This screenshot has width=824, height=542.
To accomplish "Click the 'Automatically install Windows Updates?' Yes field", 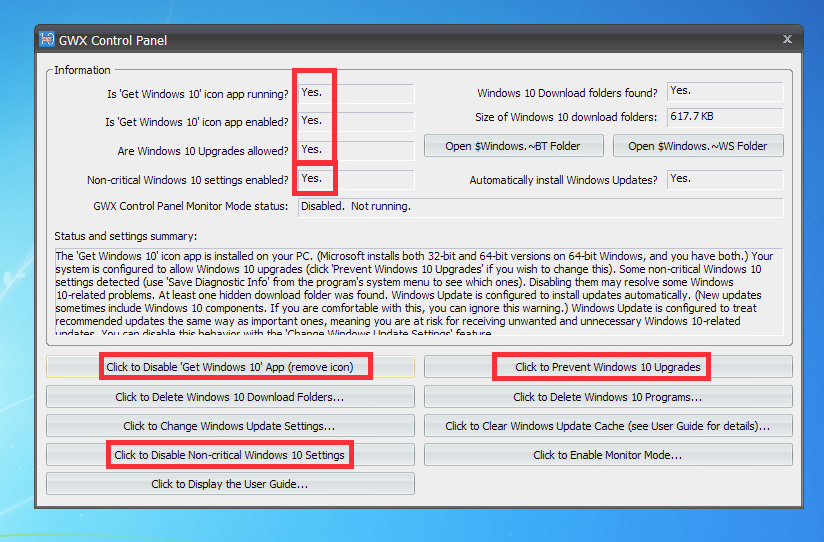I will (x=725, y=179).
